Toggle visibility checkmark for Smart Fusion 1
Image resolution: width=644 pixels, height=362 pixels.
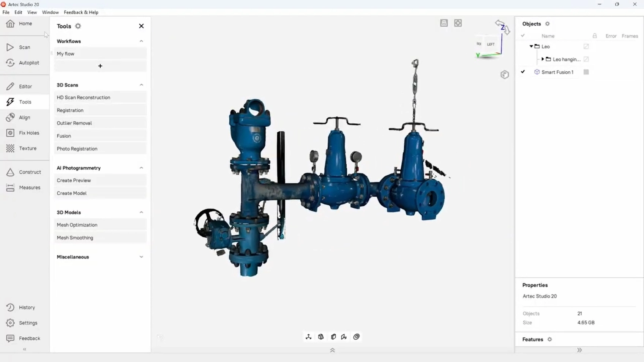(523, 72)
